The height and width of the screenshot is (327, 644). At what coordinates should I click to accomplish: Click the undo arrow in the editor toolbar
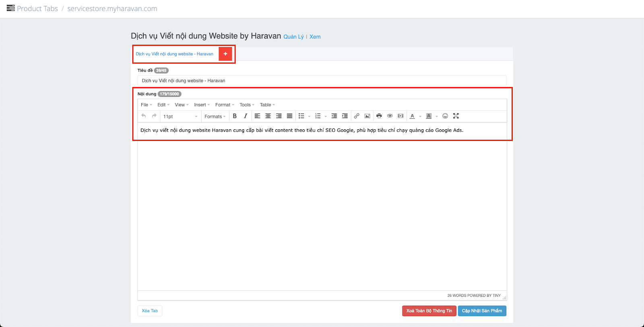[x=144, y=116]
